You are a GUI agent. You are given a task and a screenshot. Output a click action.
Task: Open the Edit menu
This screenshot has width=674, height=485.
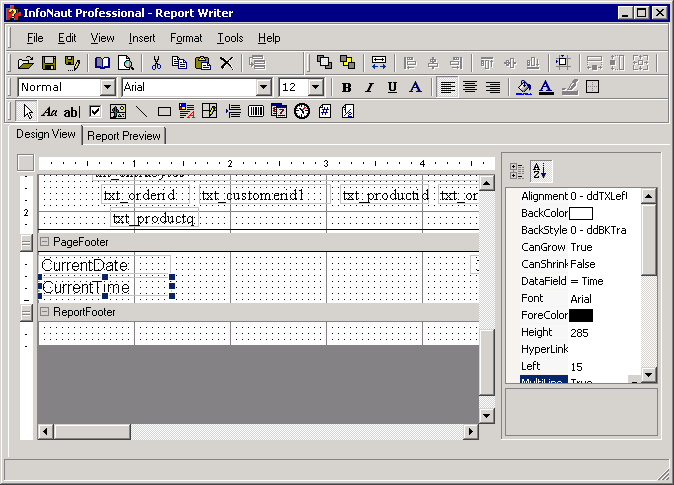point(67,38)
